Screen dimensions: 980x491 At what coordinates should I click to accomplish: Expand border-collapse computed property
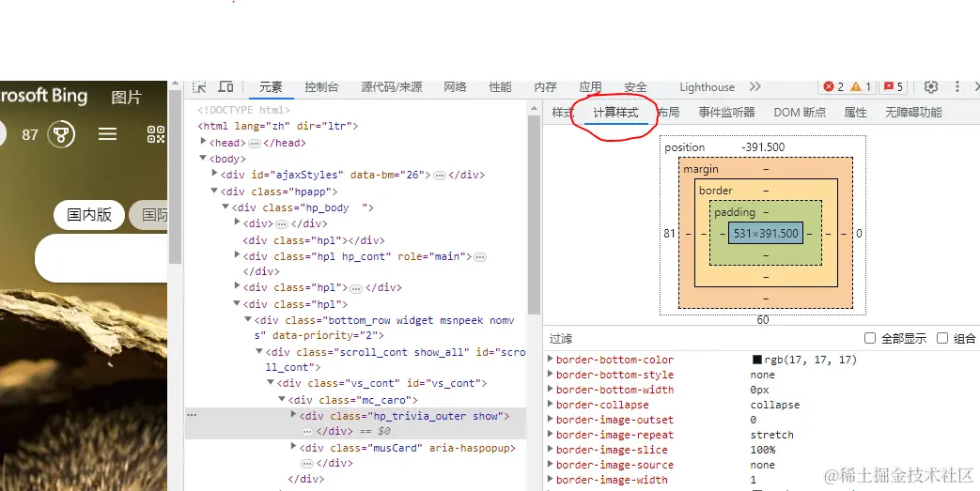pos(550,405)
